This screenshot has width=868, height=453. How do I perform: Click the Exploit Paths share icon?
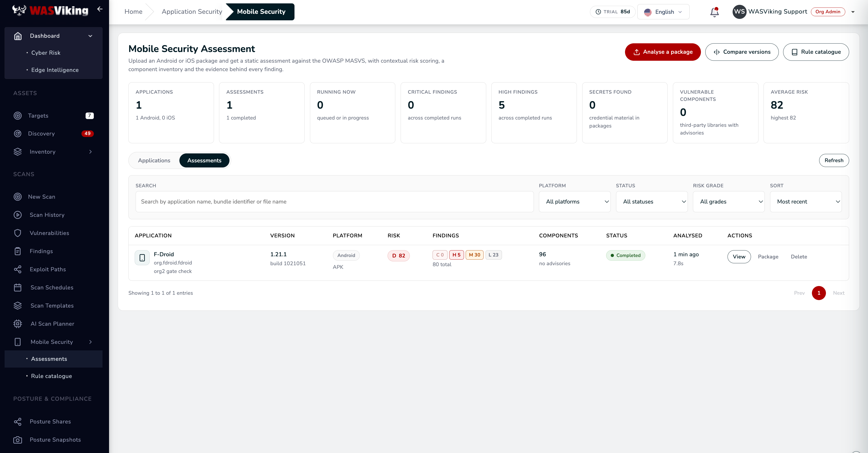(x=17, y=269)
